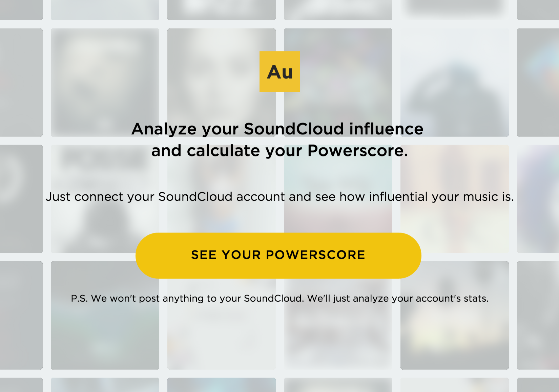Click the P.S. privacy disclaimer text

click(280, 299)
